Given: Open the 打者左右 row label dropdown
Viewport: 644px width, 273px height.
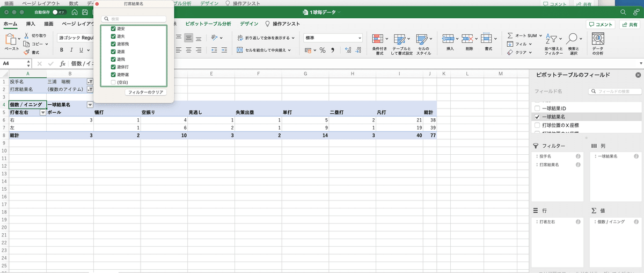Looking at the screenshot, I should 43,113.
